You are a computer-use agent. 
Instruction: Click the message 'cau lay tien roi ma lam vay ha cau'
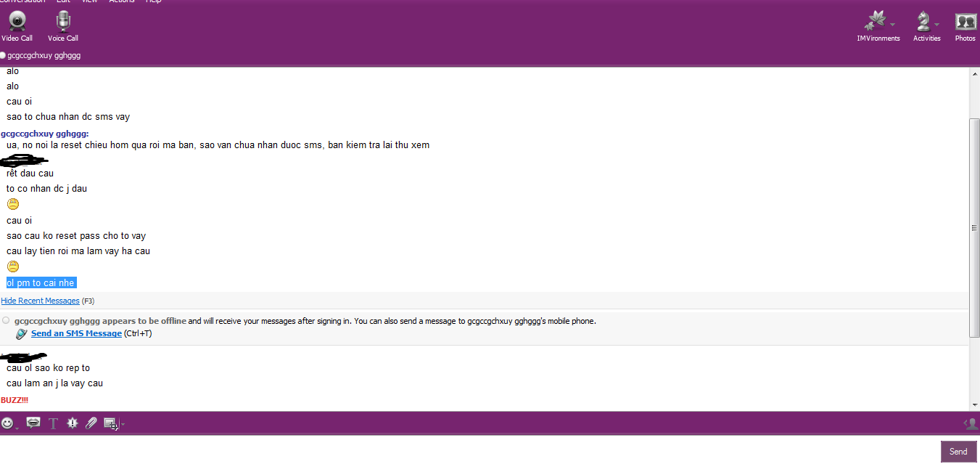78,251
